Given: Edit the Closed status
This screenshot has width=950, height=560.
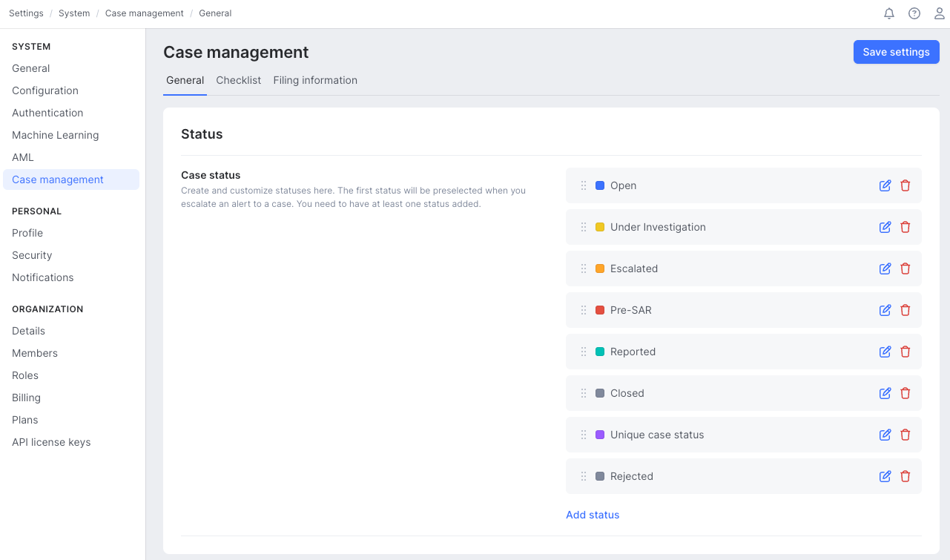Looking at the screenshot, I should tap(885, 393).
